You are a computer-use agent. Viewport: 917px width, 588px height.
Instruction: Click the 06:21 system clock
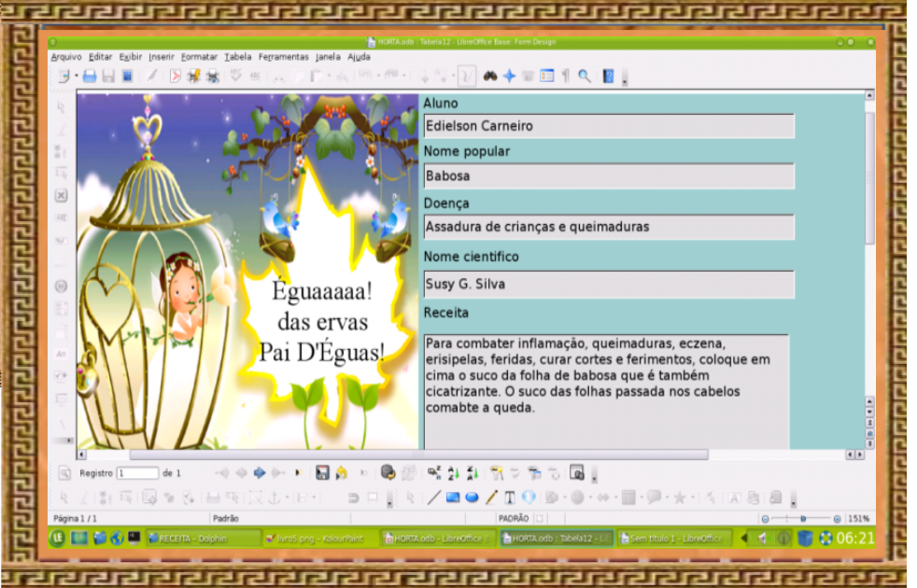click(855, 538)
